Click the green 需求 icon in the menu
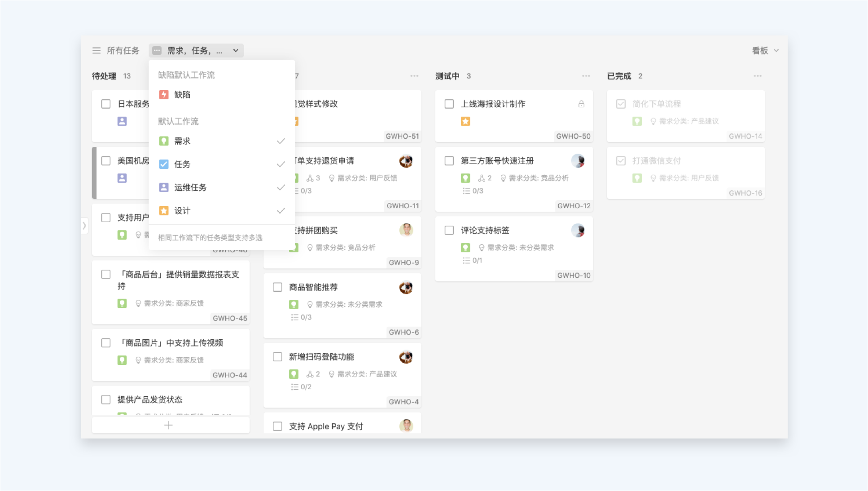This screenshot has width=868, height=491. coord(164,141)
